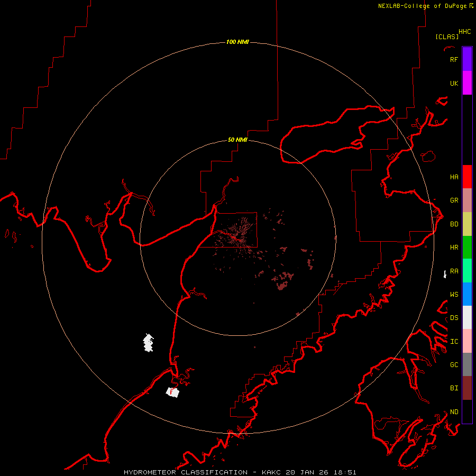Click the BD yellow legend swatch

coord(467,224)
